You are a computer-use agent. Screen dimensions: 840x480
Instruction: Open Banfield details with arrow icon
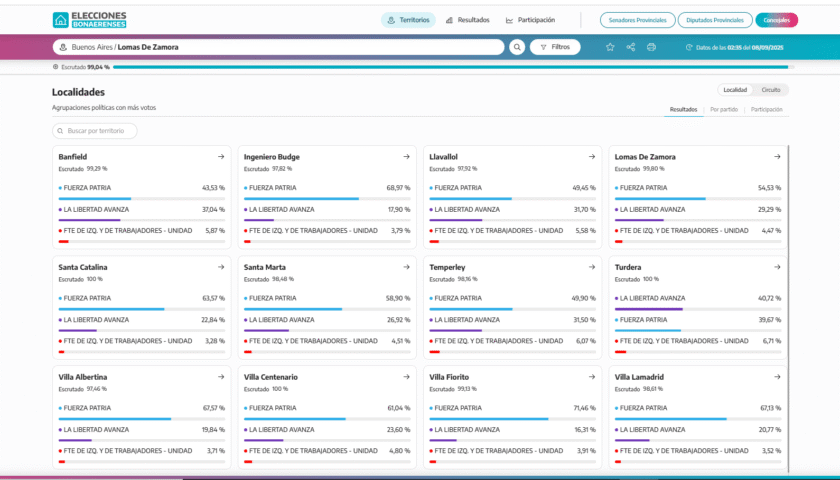click(x=221, y=157)
